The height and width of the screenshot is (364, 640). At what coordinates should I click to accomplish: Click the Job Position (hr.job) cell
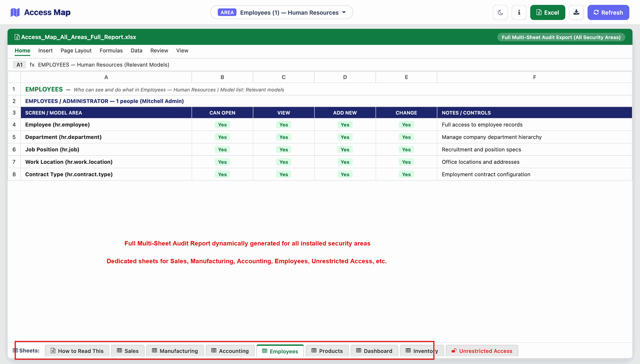[x=106, y=150]
